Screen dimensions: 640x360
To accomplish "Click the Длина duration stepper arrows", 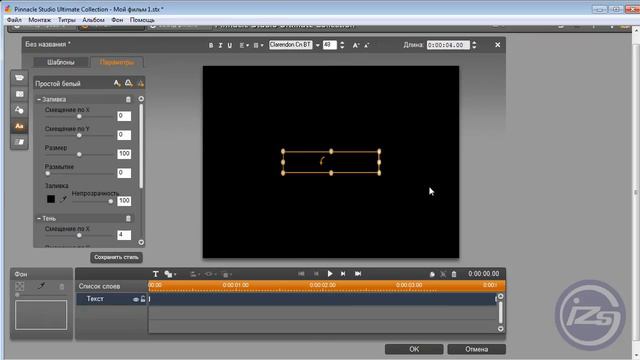I will point(474,45).
